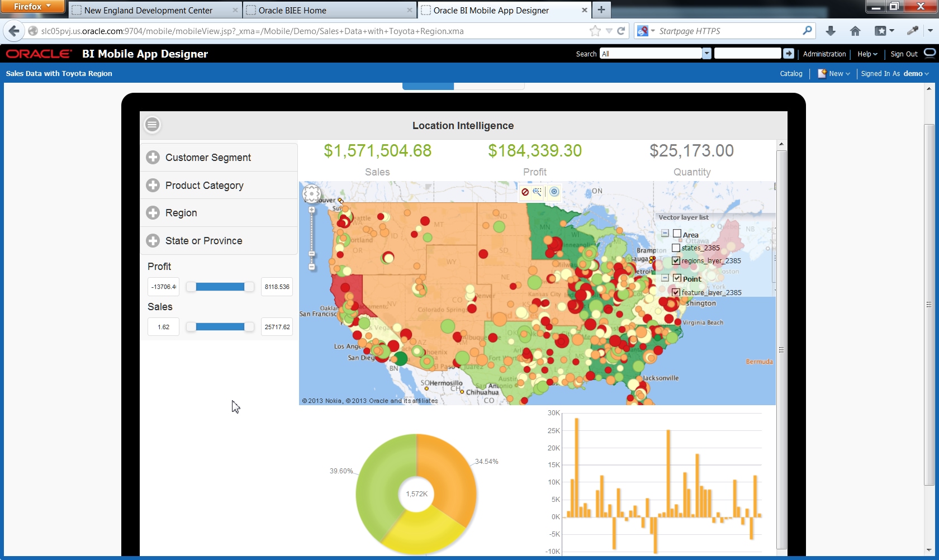This screenshot has height=560, width=939.
Task: Open the Catalog link
Action: 791,74
